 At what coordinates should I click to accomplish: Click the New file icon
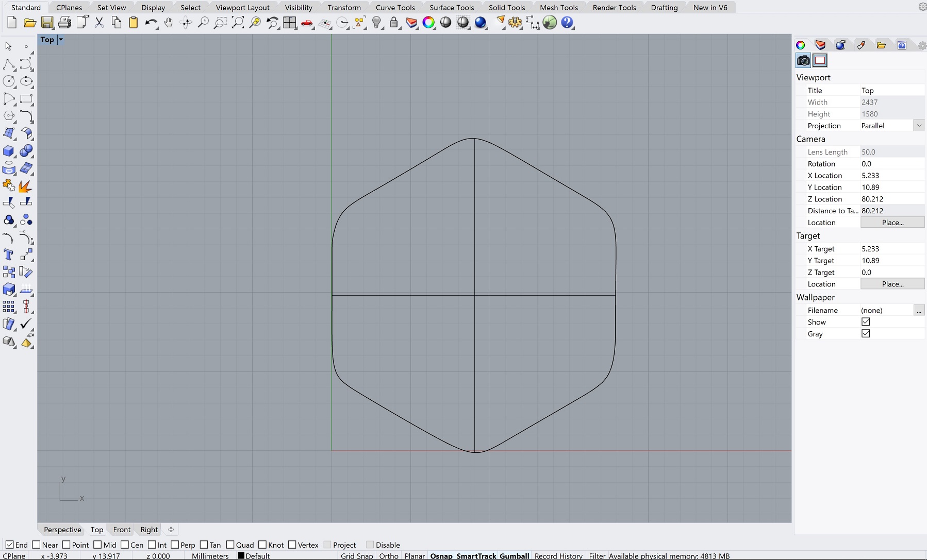(12, 23)
